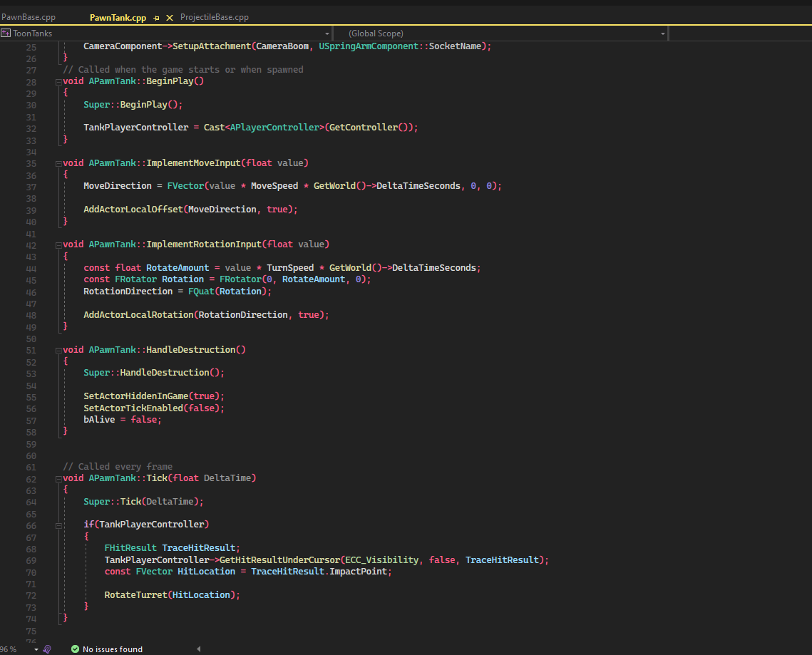This screenshot has height=655, width=812.
Task: Open the ProjectileBase.cpp tab
Action: pyautogui.click(x=214, y=17)
